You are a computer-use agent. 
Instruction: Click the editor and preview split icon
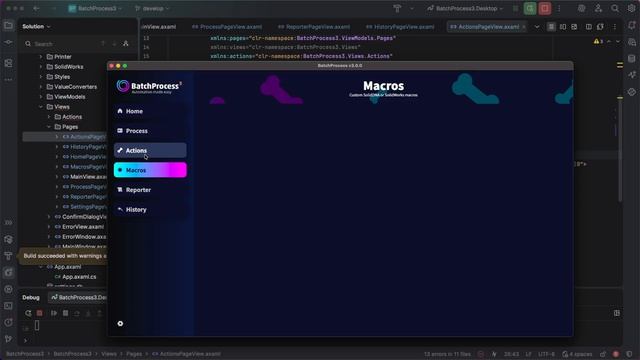click(x=563, y=27)
